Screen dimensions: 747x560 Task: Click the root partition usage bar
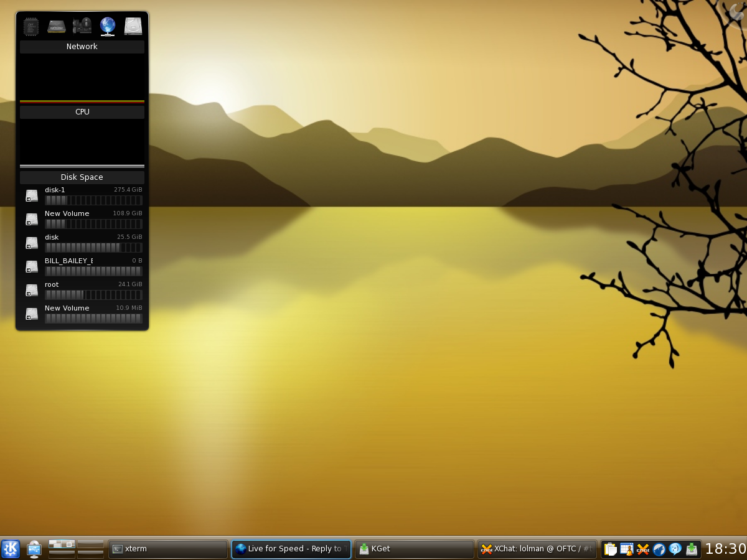(93, 295)
